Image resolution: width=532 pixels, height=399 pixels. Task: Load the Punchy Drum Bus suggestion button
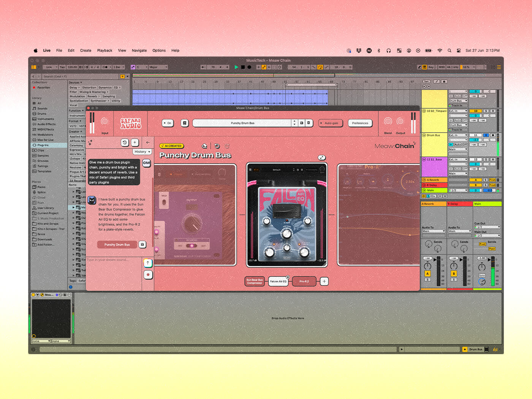(x=117, y=245)
